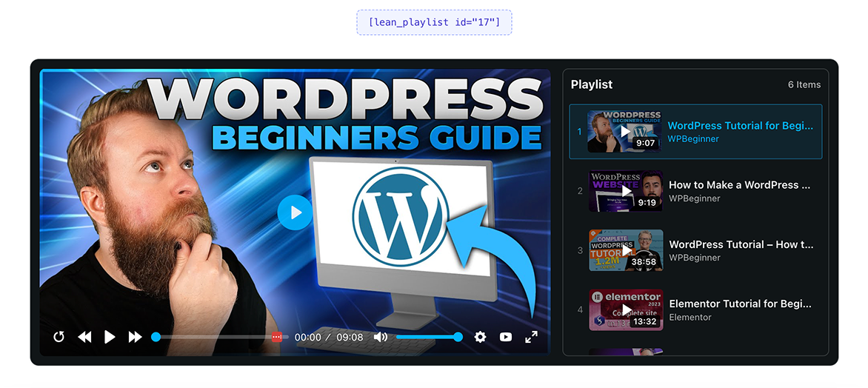
Task: Select WordPress Tutorial for Beginners playlist item
Action: click(x=695, y=132)
